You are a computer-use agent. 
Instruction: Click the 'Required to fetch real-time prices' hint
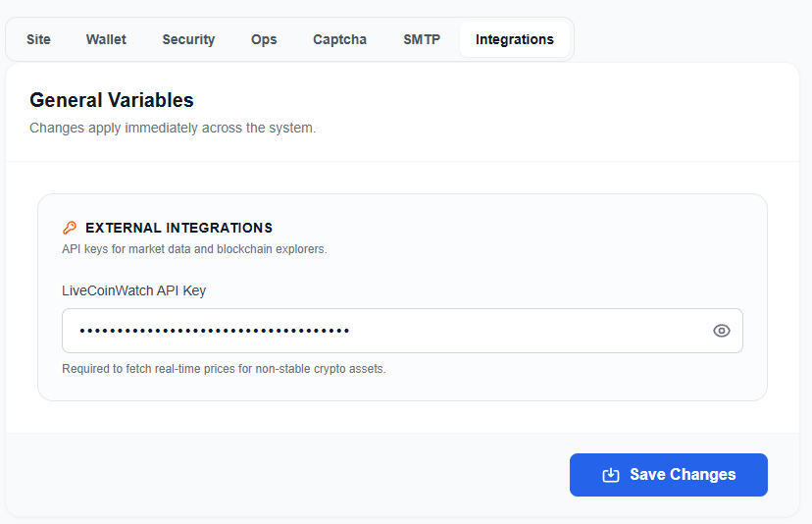pyautogui.click(x=224, y=369)
